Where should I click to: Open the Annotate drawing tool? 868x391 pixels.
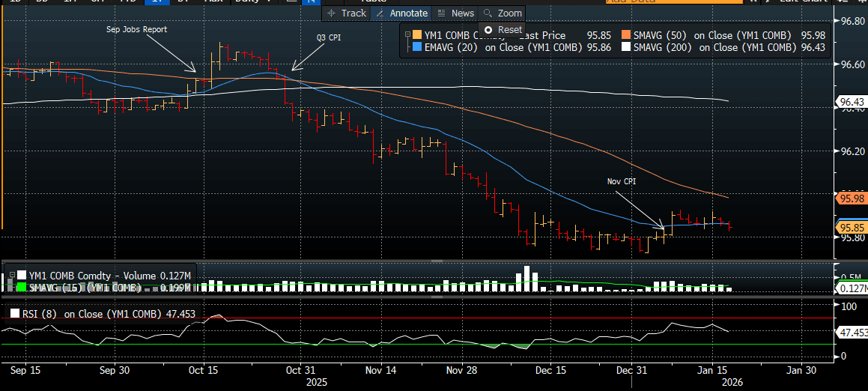401,13
